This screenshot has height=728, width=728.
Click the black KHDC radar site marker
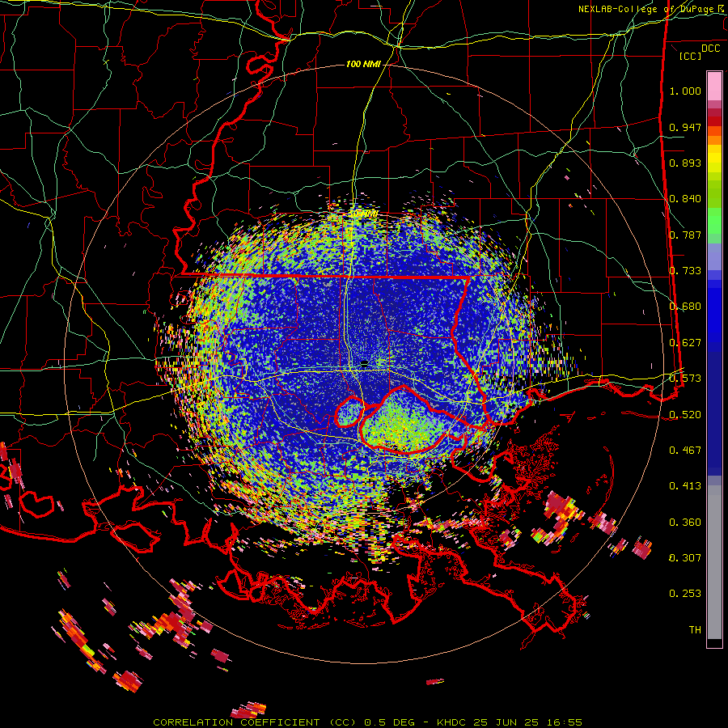[365, 363]
